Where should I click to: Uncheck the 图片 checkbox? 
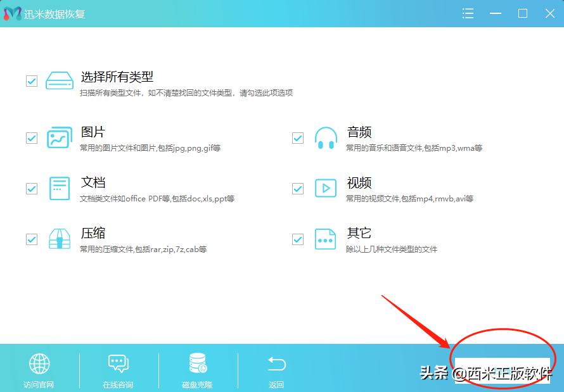pos(31,137)
